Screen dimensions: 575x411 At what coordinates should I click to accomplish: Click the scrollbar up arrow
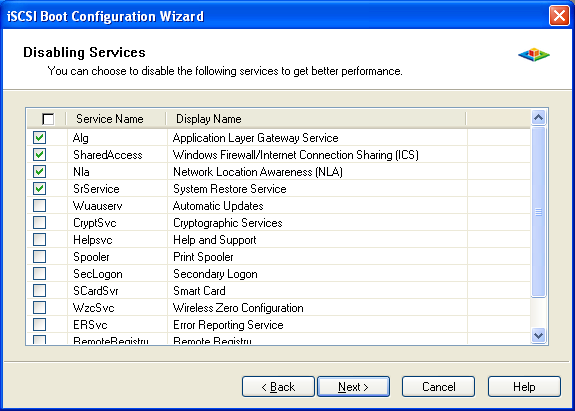[x=538, y=117]
